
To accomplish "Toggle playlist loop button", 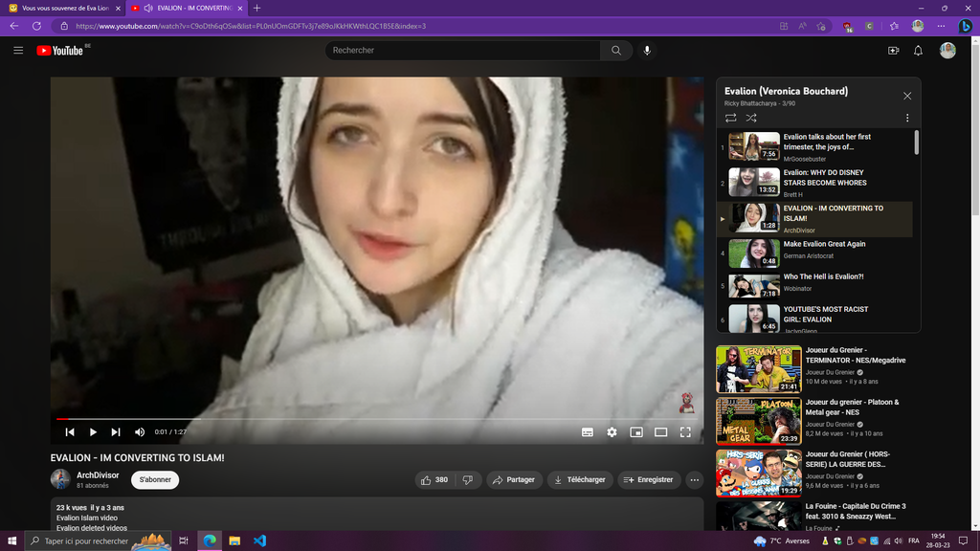I will coord(731,118).
